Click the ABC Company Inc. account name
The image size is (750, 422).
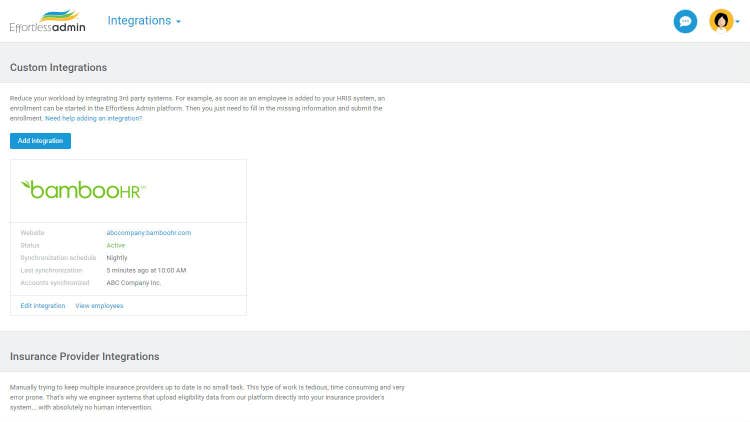[x=134, y=283]
